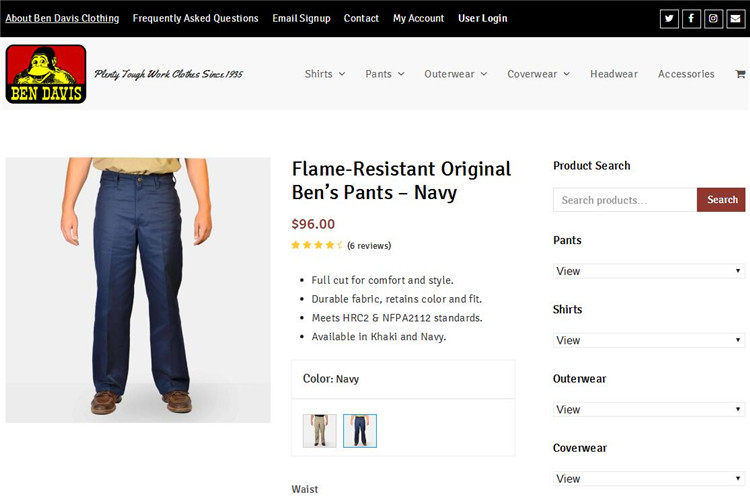Open the 6 reviews link
Viewport: 750px width, 502px height.
pos(369,246)
